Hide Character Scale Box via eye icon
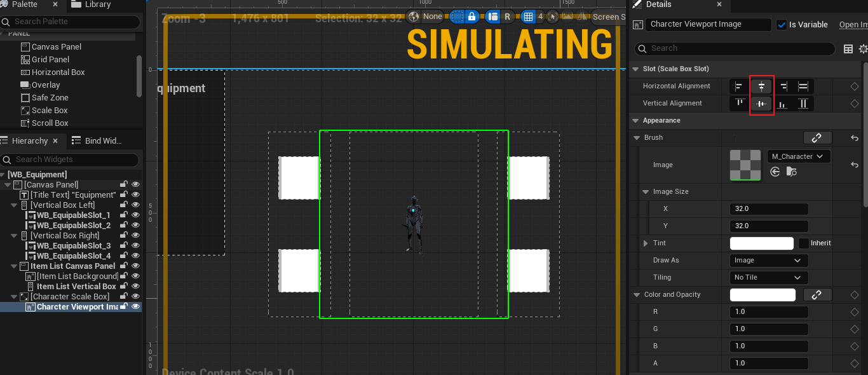The width and height of the screenshot is (868, 375). point(135,297)
